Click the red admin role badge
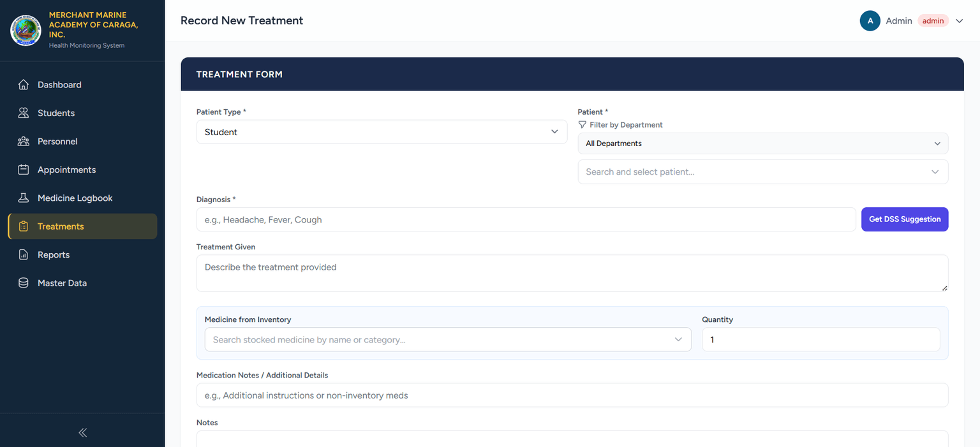The height and width of the screenshot is (447, 980). click(933, 21)
